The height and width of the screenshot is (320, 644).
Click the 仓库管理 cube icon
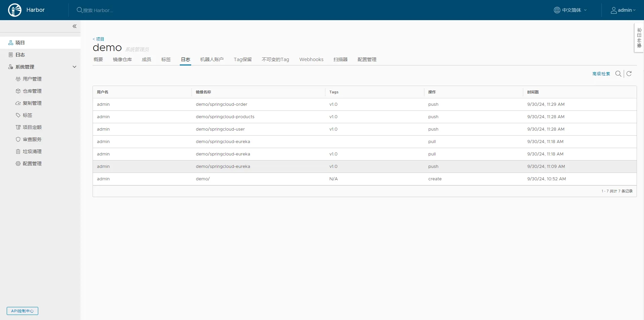click(x=18, y=91)
